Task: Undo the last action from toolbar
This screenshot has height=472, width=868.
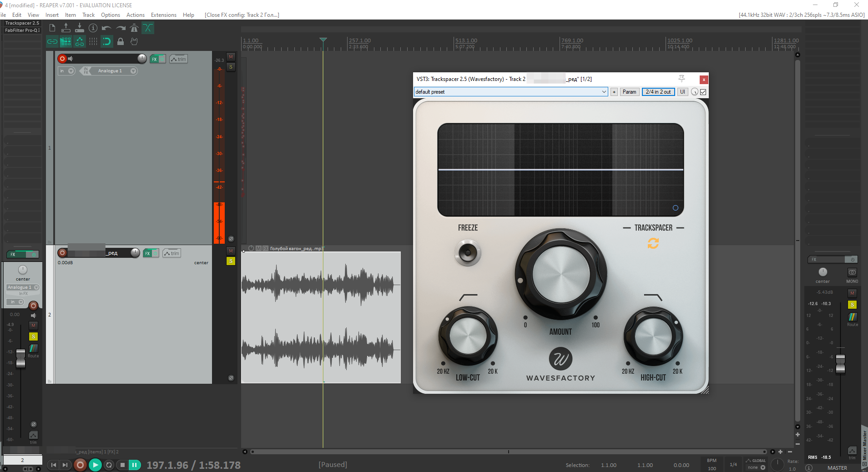Action: tap(107, 28)
